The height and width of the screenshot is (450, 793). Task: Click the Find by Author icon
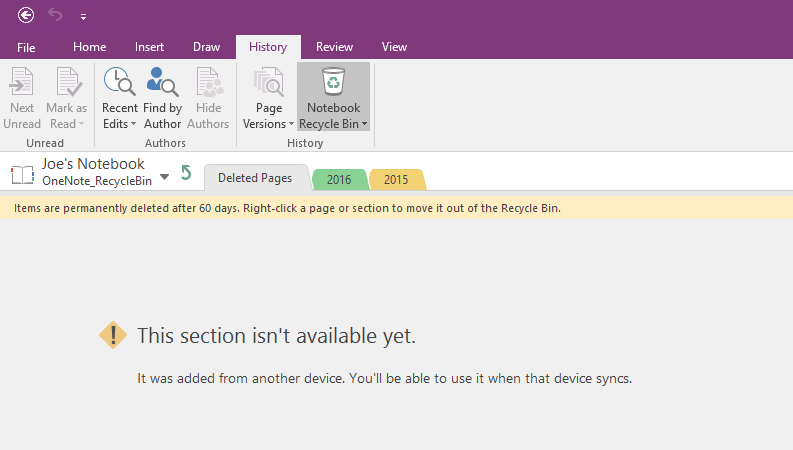point(162,82)
